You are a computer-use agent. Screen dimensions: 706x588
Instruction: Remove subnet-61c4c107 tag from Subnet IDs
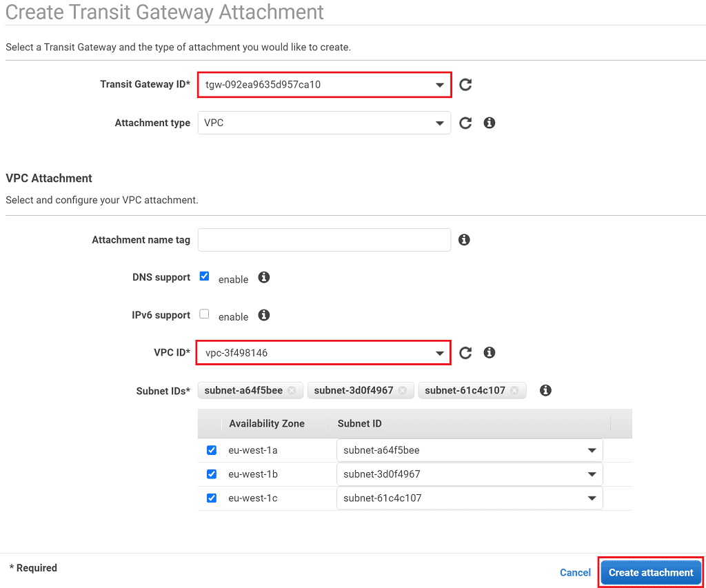click(x=514, y=390)
